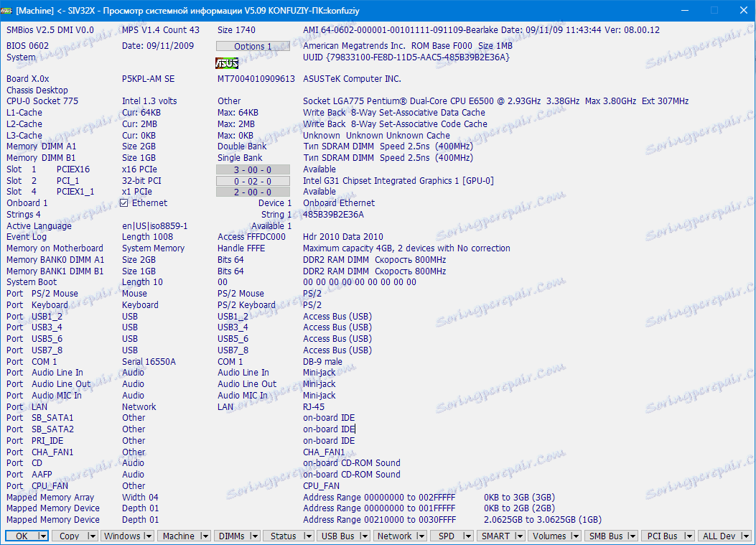Click the PCI Bus button
This screenshot has height=545, width=756.
663,536
